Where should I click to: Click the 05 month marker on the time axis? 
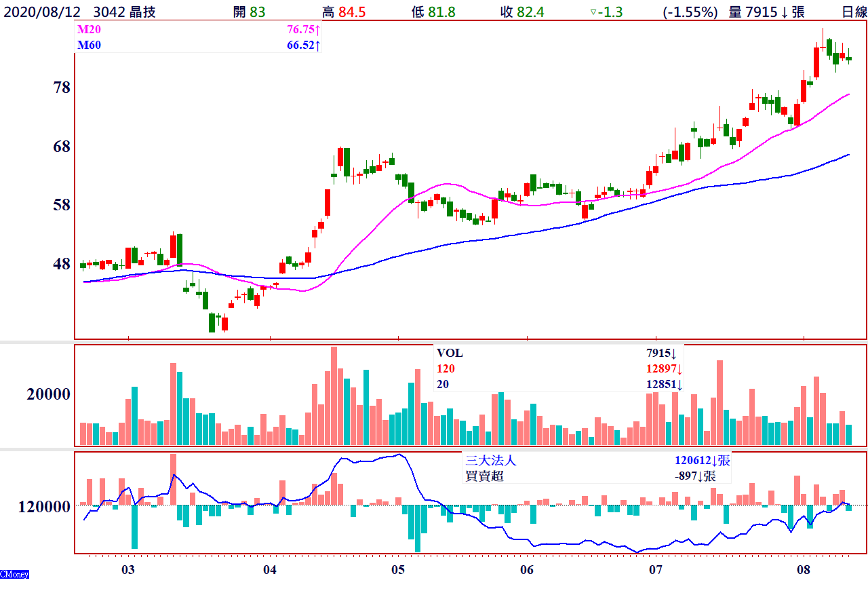398,569
